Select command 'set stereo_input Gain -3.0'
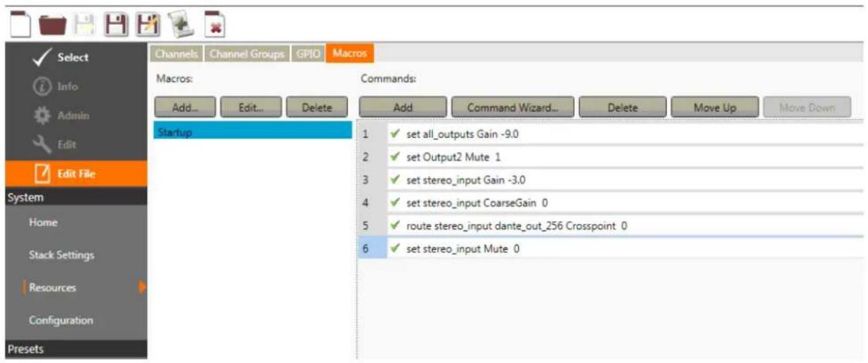This screenshot has height=363, width=868. pyautogui.click(x=624, y=180)
